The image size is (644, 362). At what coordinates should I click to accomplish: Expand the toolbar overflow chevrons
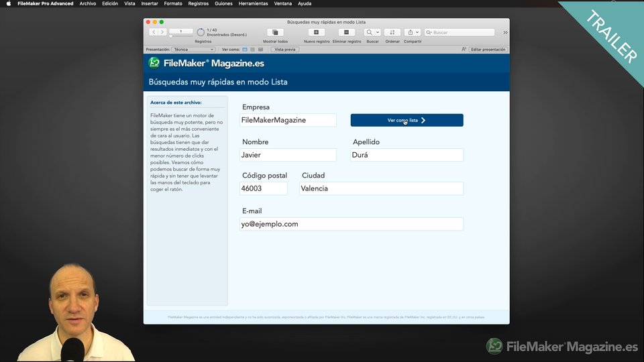tap(505, 32)
